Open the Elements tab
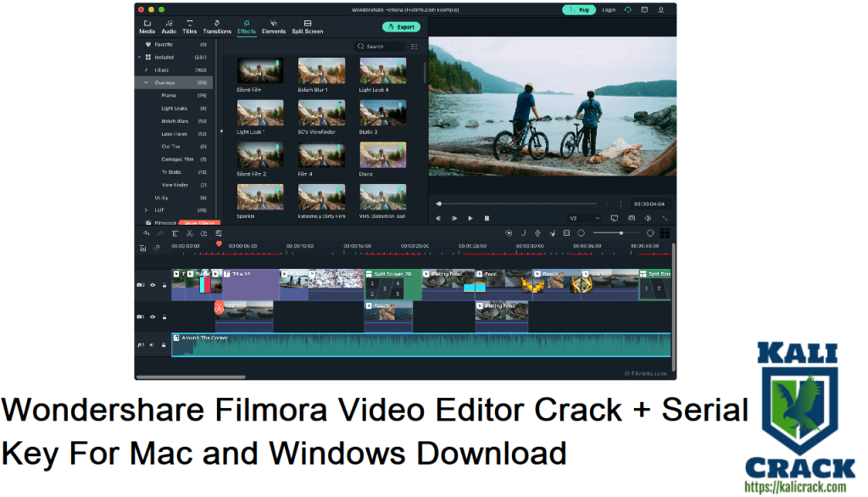Viewport: 868px width, 497px height. click(274, 27)
